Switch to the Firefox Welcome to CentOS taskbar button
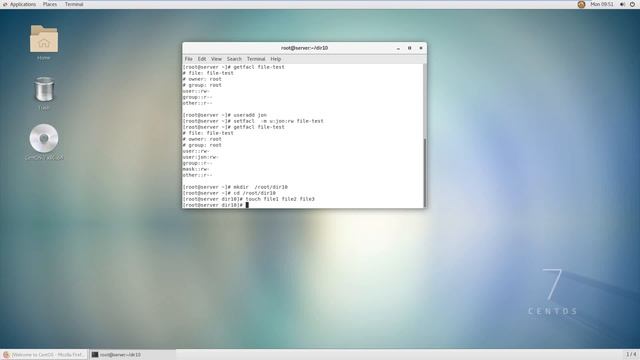Viewport: 640px width, 360px height. point(44,355)
